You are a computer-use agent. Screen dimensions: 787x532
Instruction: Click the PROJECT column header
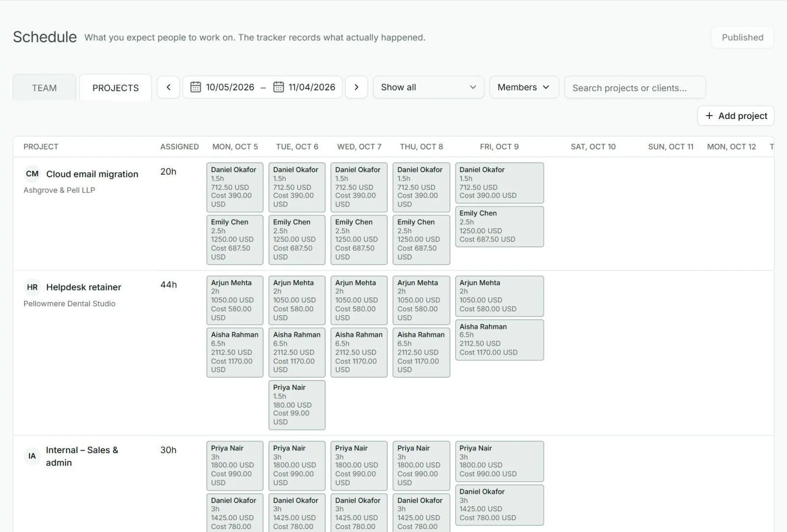[41, 147]
